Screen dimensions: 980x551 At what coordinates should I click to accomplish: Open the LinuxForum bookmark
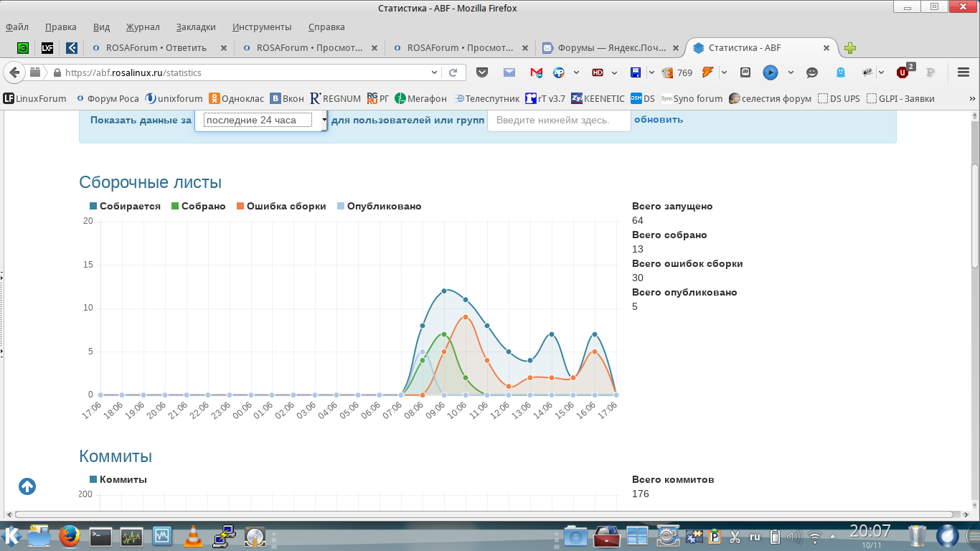click(x=35, y=99)
